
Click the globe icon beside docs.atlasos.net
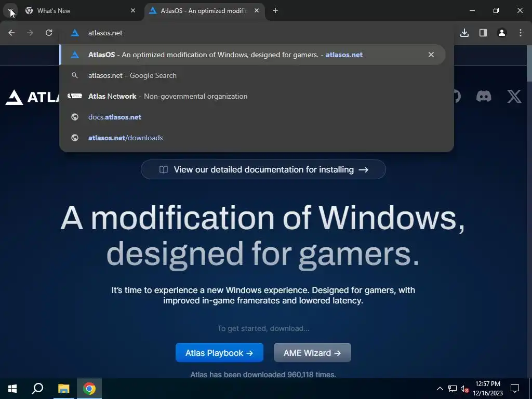pos(75,117)
